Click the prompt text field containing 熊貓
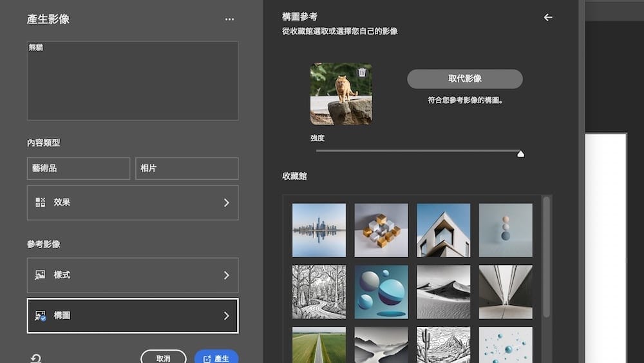Viewport: 644px width, 363px height. tap(133, 81)
